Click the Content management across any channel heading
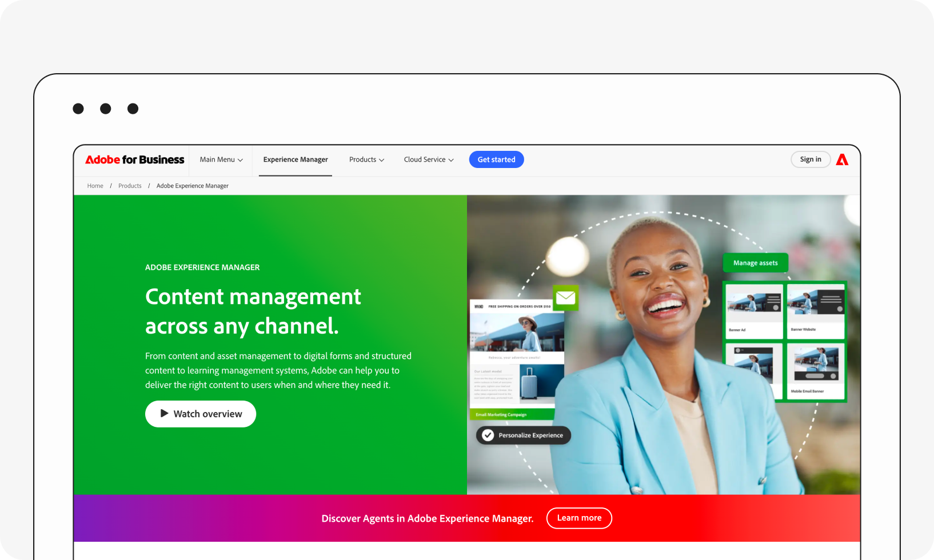This screenshot has width=934, height=560. (x=253, y=311)
